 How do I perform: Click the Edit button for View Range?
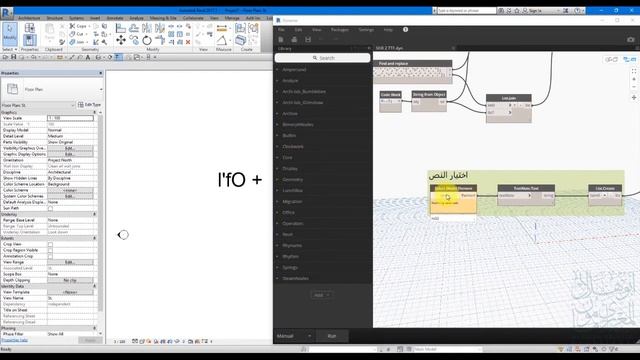tap(70, 262)
